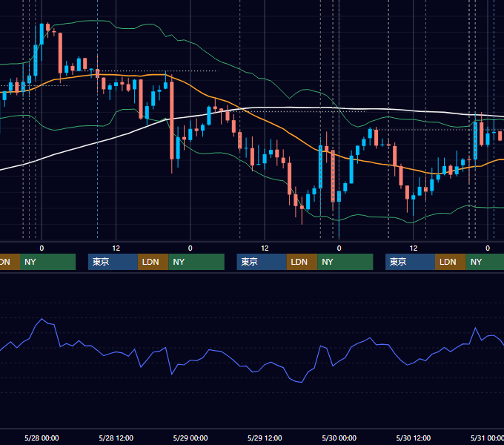Screen dimensions: 504x445
Task: Select the 5/29 00:00 date label
Action: coord(190,438)
